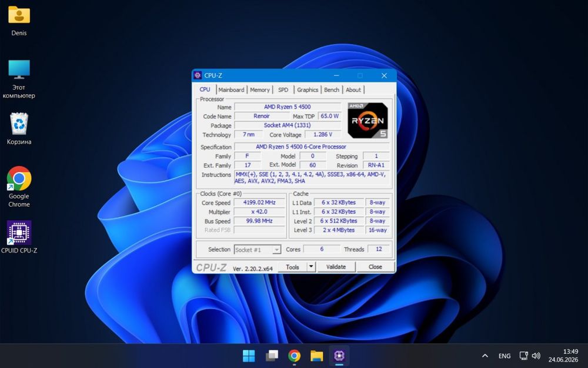Switch to the Mainboard tab
Image resolution: width=588 pixels, height=368 pixels.
click(231, 89)
